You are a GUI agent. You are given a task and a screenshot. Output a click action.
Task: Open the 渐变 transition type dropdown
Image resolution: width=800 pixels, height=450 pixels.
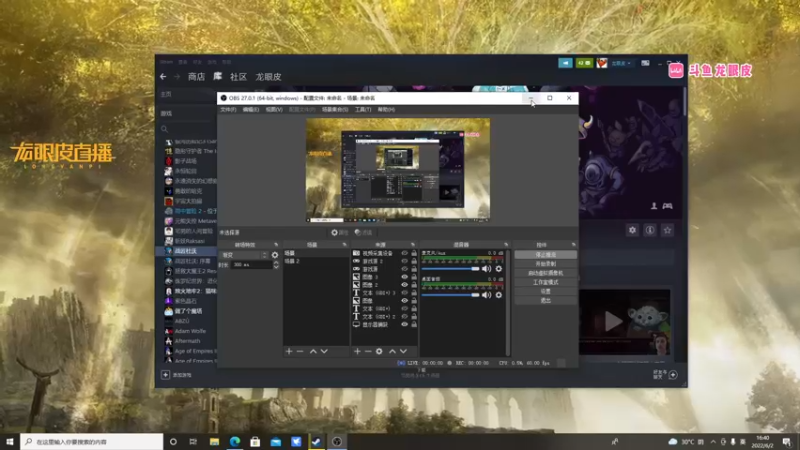[x=244, y=255]
